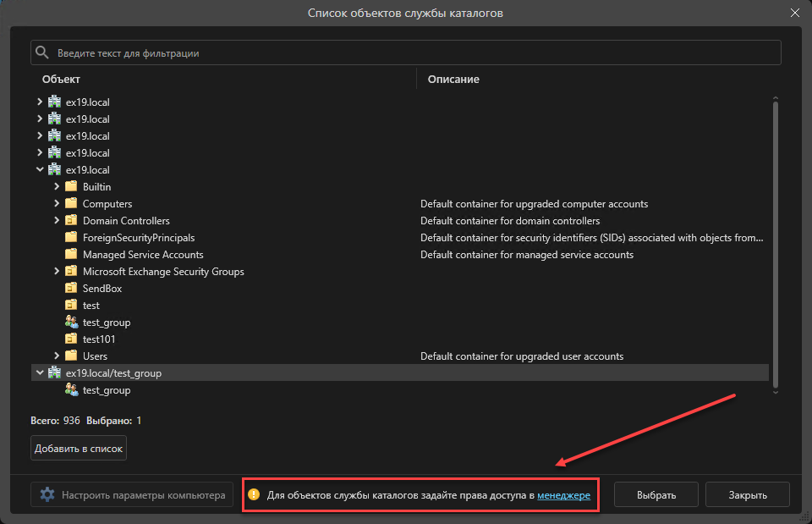Expand the Computers container
Image resolution: width=812 pixels, height=524 pixels.
57,204
